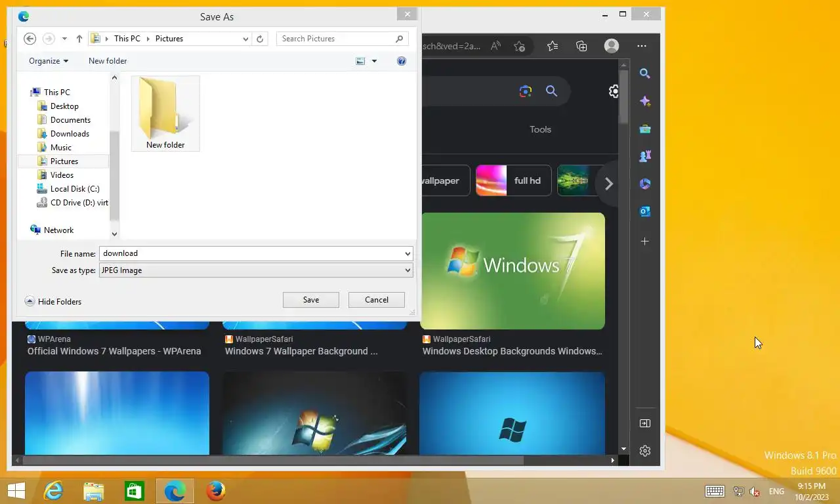Screen dimensions: 840x504
Task: Click the Google Lens camera icon in search box
Action: pyautogui.click(x=525, y=92)
